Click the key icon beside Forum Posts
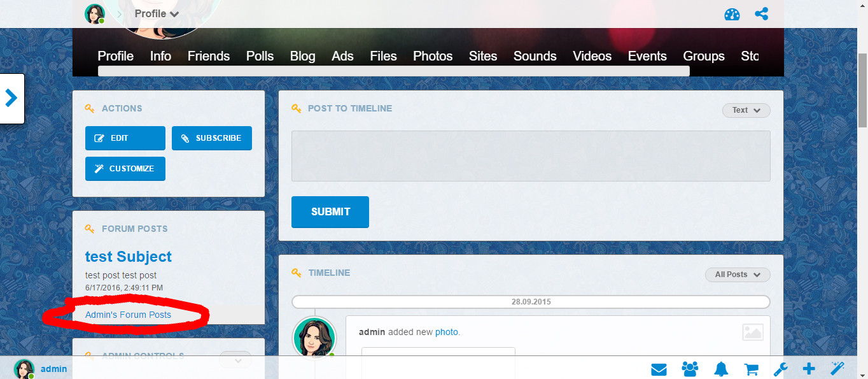This screenshot has width=868, height=379. click(x=90, y=229)
